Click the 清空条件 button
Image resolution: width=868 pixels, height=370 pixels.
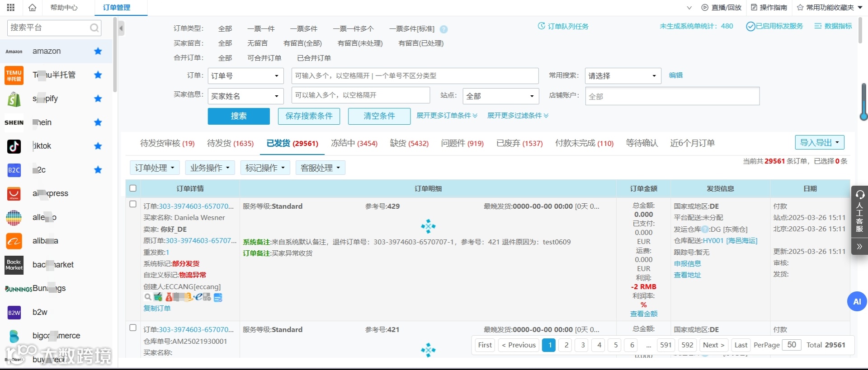379,116
